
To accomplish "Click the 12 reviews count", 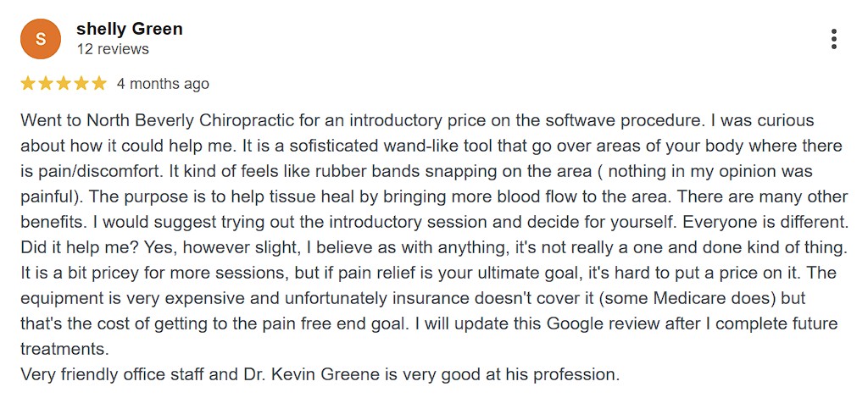I will click(x=113, y=49).
